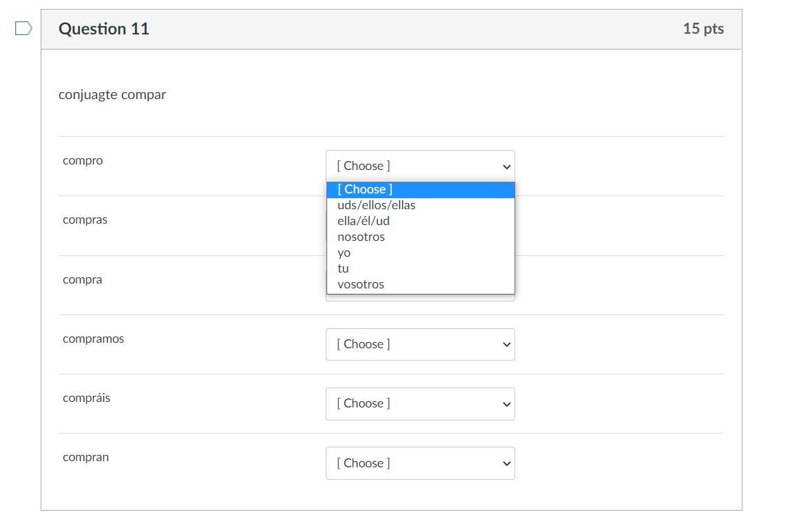Screen dimensions: 801x532
Task: Open the dropdown for compran
Action: coord(420,463)
